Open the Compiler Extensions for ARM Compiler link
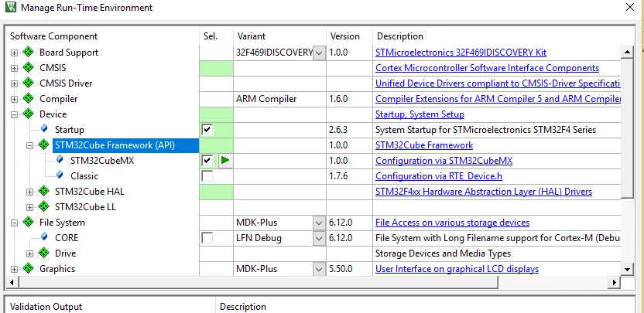This screenshot has width=644, height=313. point(498,99)
